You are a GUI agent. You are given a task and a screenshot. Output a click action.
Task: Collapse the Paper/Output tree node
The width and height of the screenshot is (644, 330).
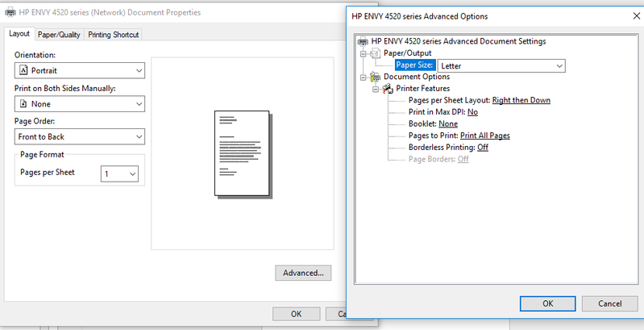coord(363,53)
